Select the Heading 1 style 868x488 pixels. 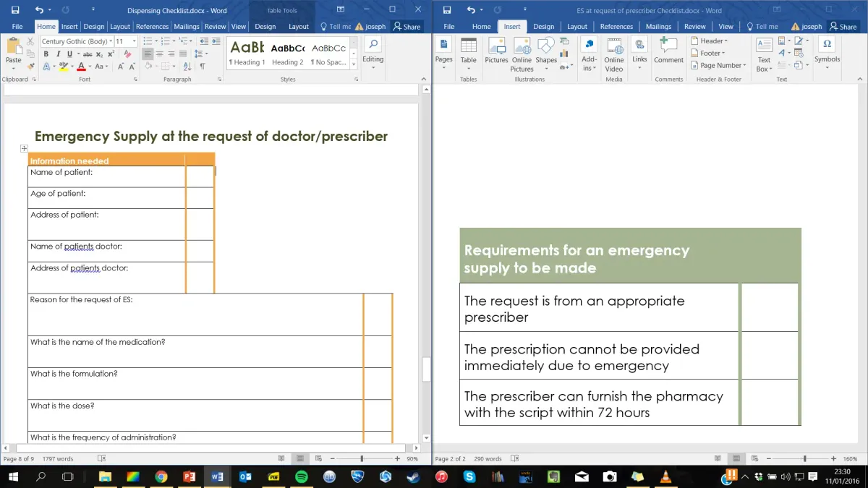(247, 53)
